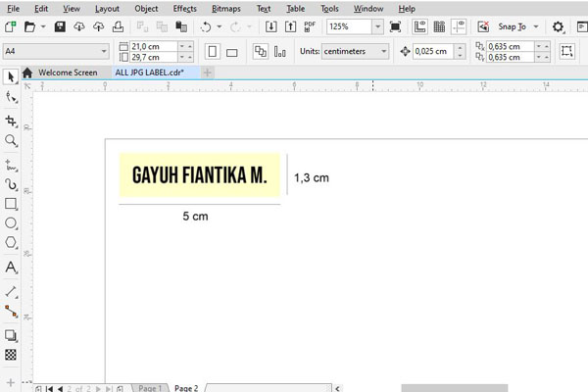Switch to ALL JPG LABEL.cdr tab
The image size is (588, 392).
[150, 73]
